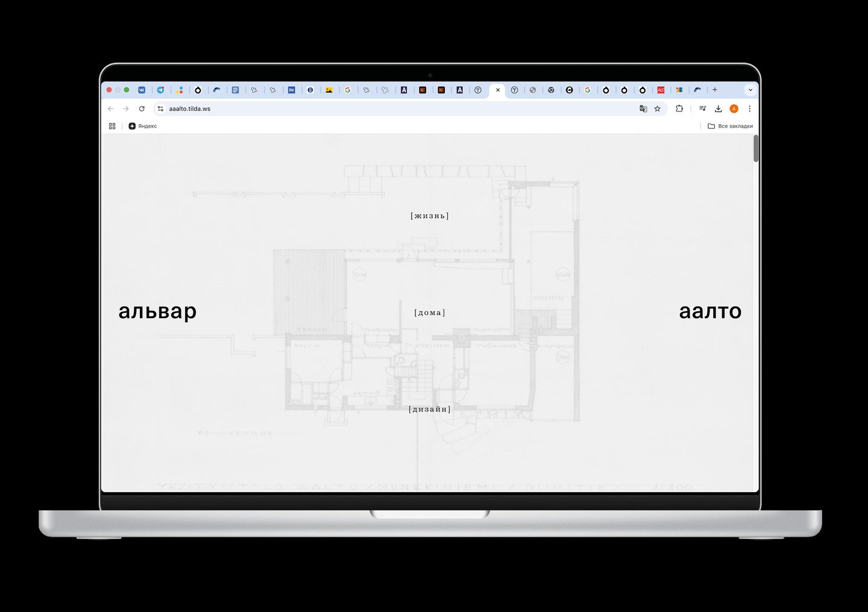Switch to the black circle C tab
Viewport: 868px width, 612px height.
[570, 90]
